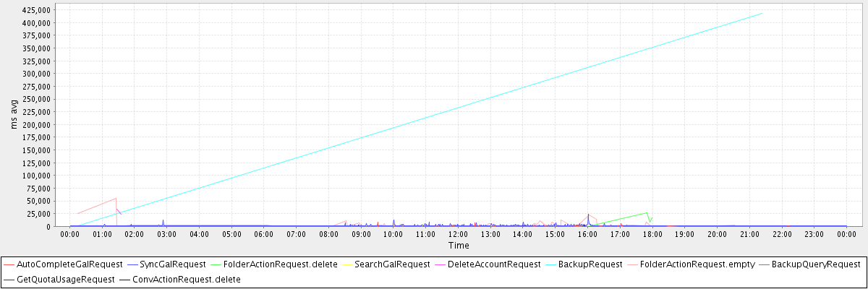The height and width of the screenshot is (289, 868).
Task: Click the 12:00 tick on the time axis
Action: tap(458, 234)
